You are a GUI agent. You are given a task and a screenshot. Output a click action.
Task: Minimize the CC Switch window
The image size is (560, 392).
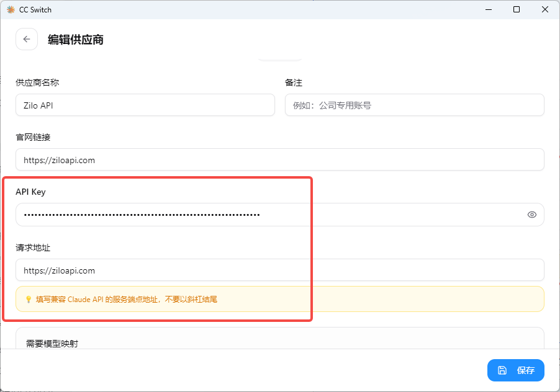click(x=489, y=10)
